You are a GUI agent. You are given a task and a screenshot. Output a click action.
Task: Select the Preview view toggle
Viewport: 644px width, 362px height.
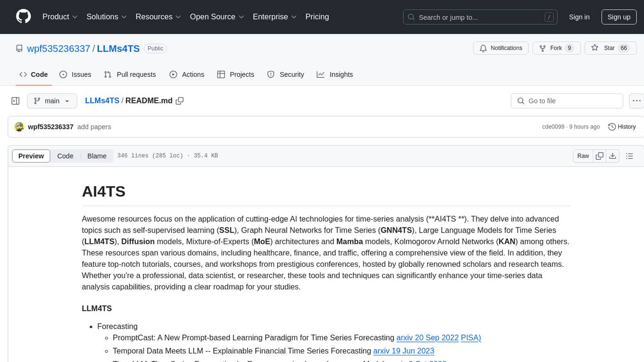click(31, 156)
